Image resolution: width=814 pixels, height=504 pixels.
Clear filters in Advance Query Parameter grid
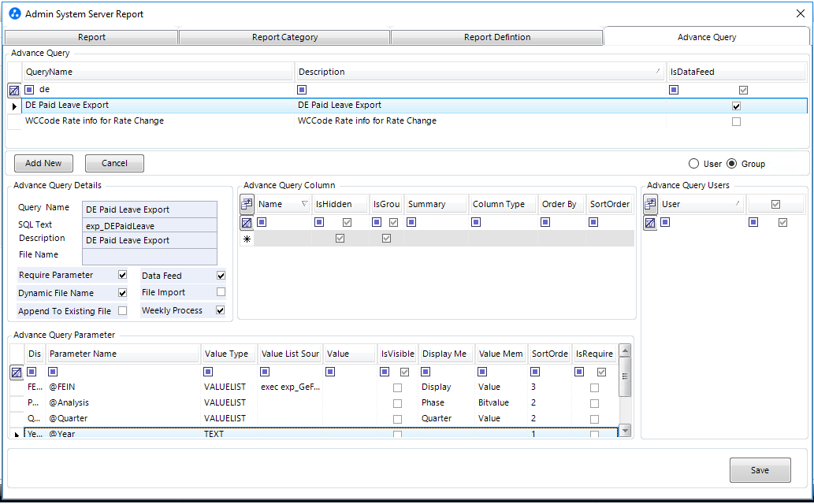click(x=16, y=372)
